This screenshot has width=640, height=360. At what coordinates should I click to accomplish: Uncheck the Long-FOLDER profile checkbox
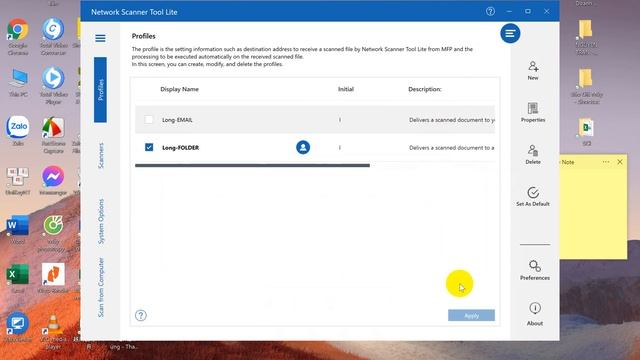[x=149, y=147]
